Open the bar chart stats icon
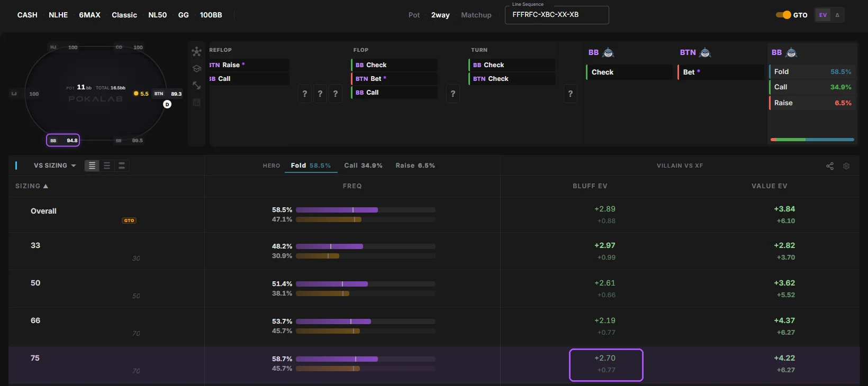Viewport: 868px width, 386px height. point(196,102)
